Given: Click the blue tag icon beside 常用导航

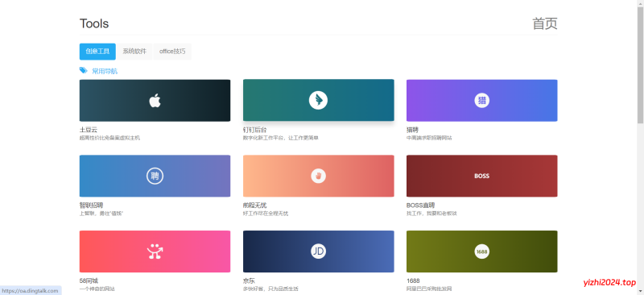Looking at the screenshot, I should 84,70.
